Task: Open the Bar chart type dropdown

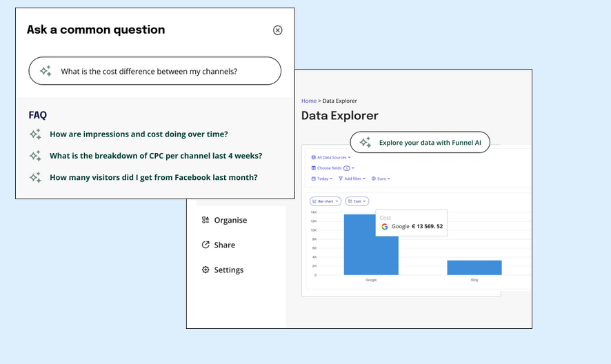Action: (x=325, y=201)
